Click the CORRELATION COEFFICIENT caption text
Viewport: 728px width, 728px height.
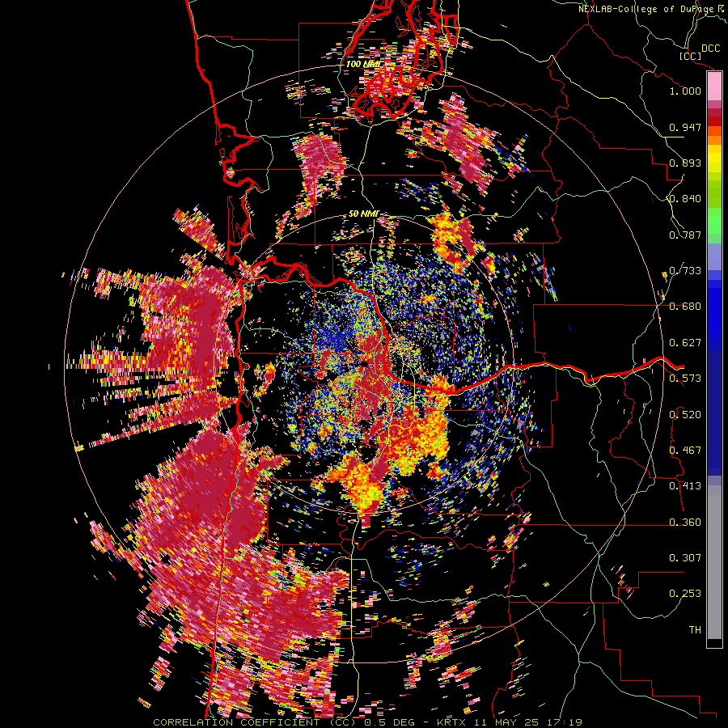click(236, 722)
